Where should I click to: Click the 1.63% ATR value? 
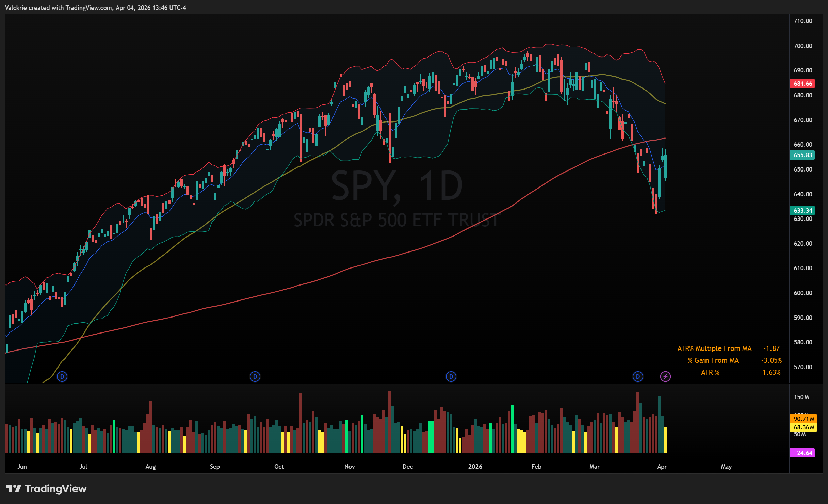[771, 372]
